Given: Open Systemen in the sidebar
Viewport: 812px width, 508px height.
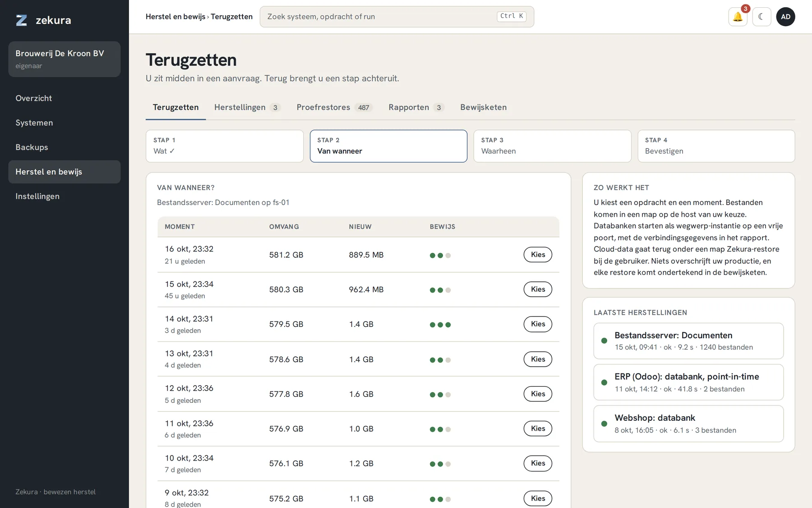Looking at the screenshot, I should (65, 123).
